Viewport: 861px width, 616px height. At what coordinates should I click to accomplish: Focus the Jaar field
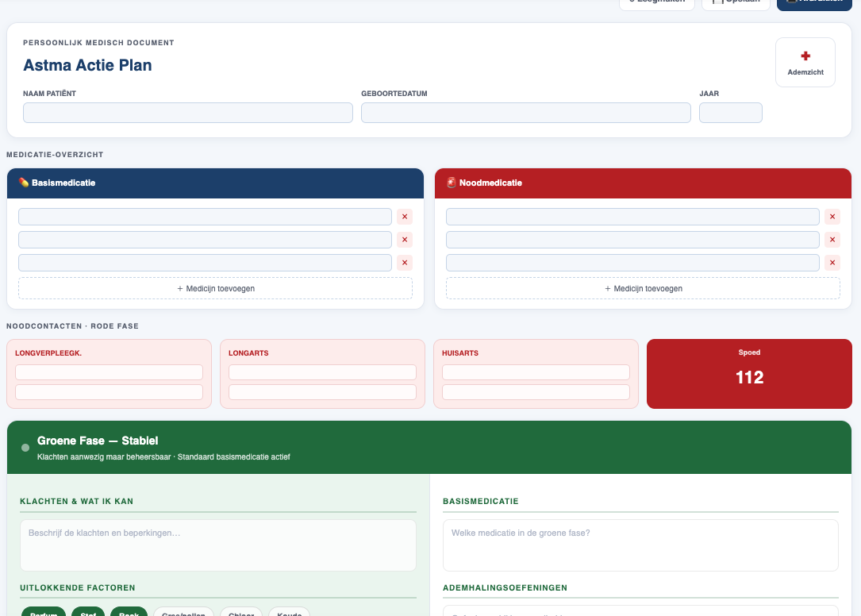tap(730, 113)
